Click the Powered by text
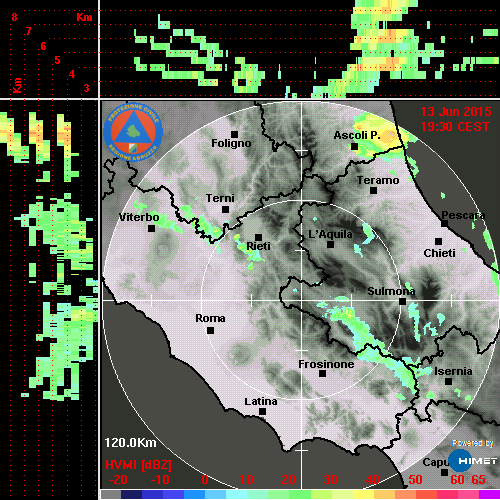 point(473,443)
